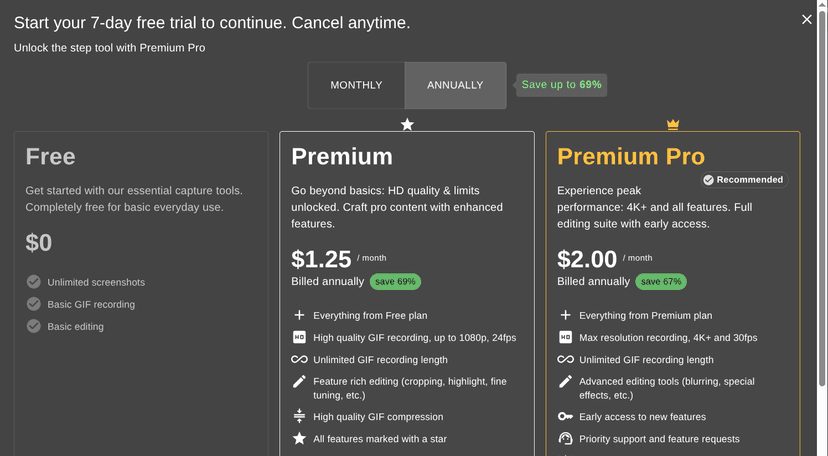Click the crown icon above Premium Pro

[x=673, y=125]
